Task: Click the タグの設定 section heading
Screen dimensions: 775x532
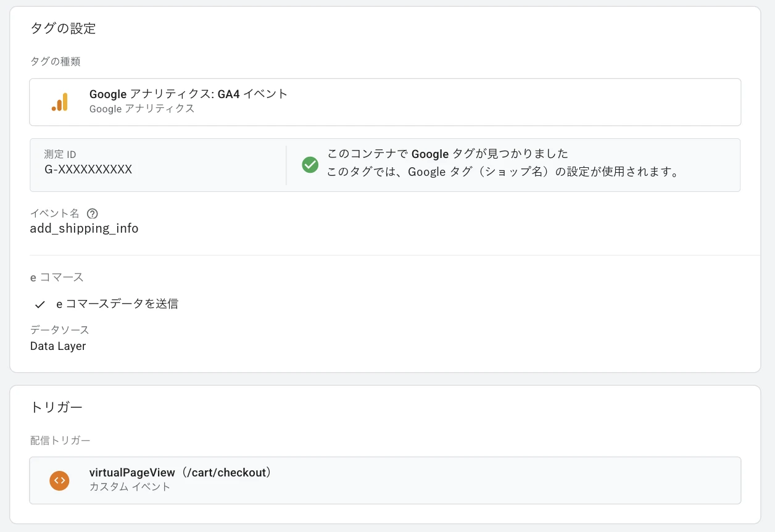Action: pyautogui.click(x=63, y=28)
